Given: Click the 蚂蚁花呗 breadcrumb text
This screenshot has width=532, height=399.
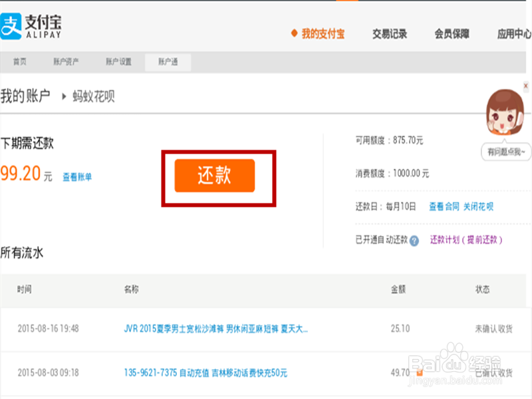Looking at the screenshot, I should 94,96.
